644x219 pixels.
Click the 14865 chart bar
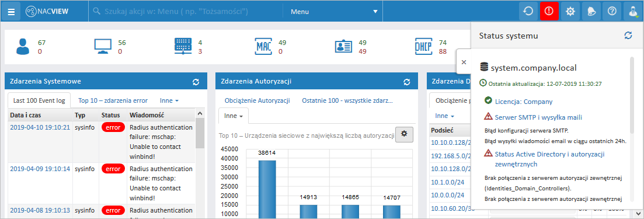pyautogui.click(x=350, y=211)
